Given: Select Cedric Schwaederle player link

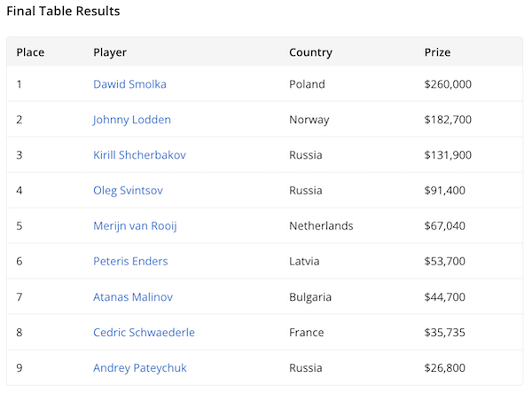Looking at the screenshot, I should pos(144,333).
